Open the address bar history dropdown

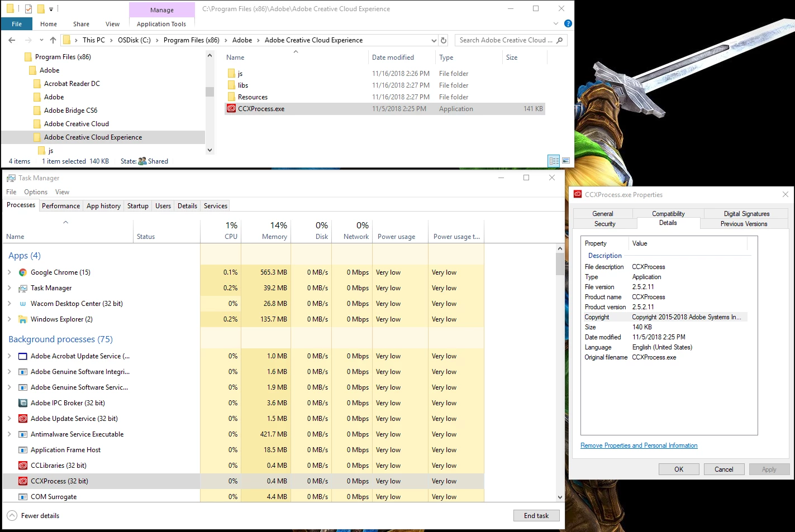click(434, 40)
